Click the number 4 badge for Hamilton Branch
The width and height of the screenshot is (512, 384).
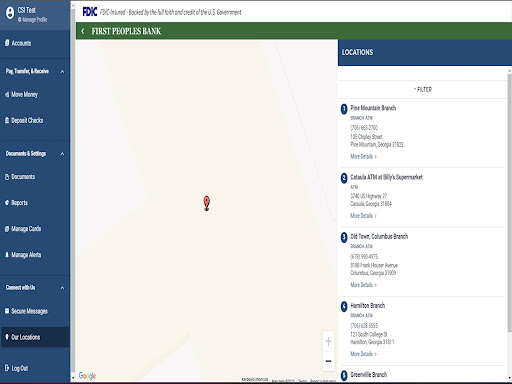344,306
